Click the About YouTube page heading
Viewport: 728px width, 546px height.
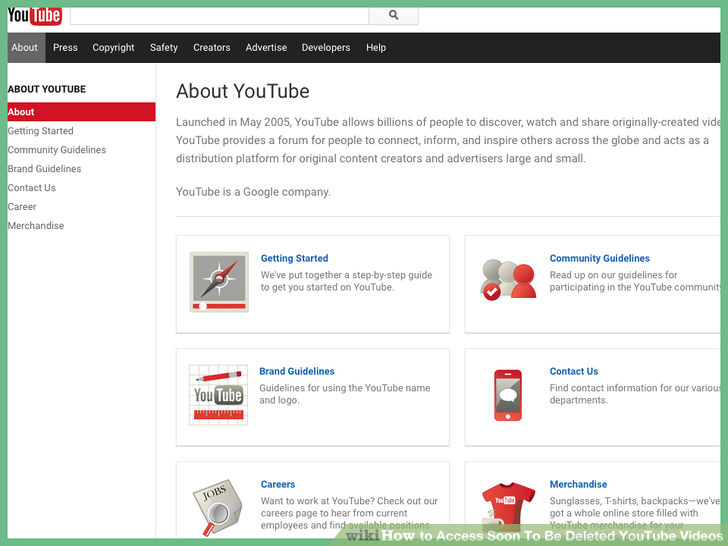(242, 91)
